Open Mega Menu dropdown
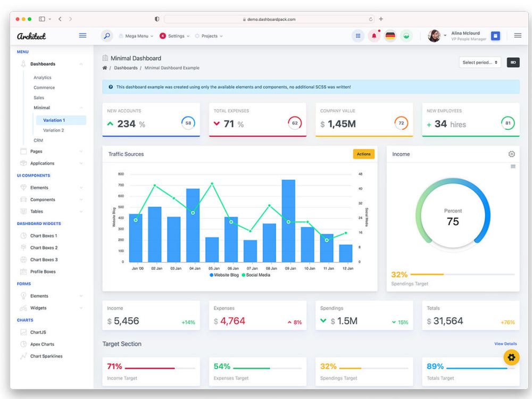Screen dimensions: 532x399 click(x=136, y=36)
